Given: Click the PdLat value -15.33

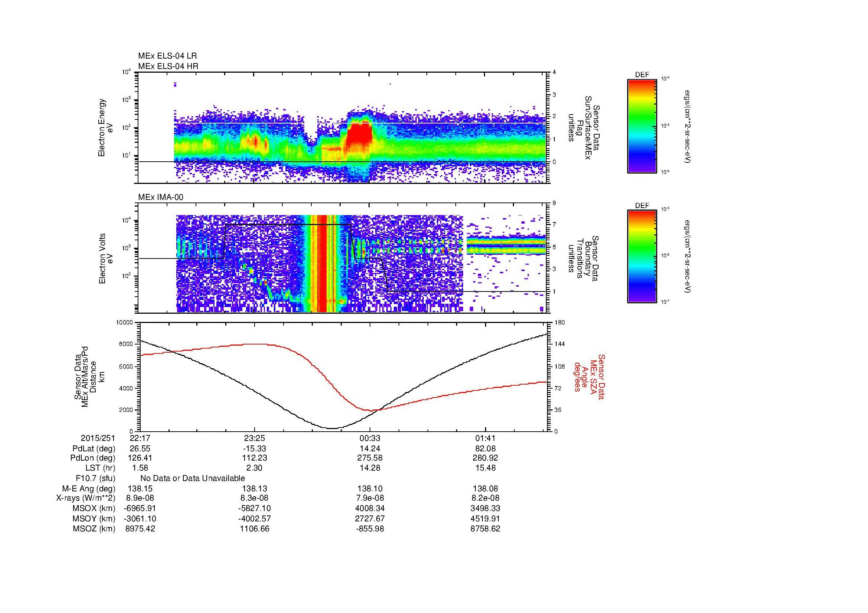Looking at the screenshot, I should click(255, 449).
